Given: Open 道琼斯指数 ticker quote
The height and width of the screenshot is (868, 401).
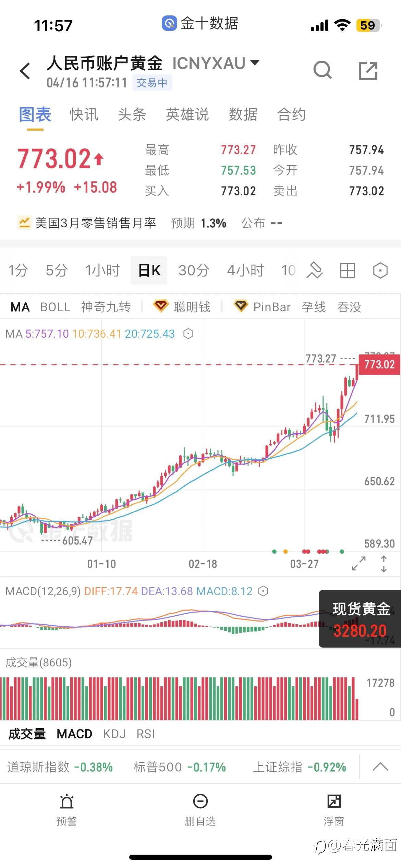Looking at the screenshot, I should [x=60, y=767].
